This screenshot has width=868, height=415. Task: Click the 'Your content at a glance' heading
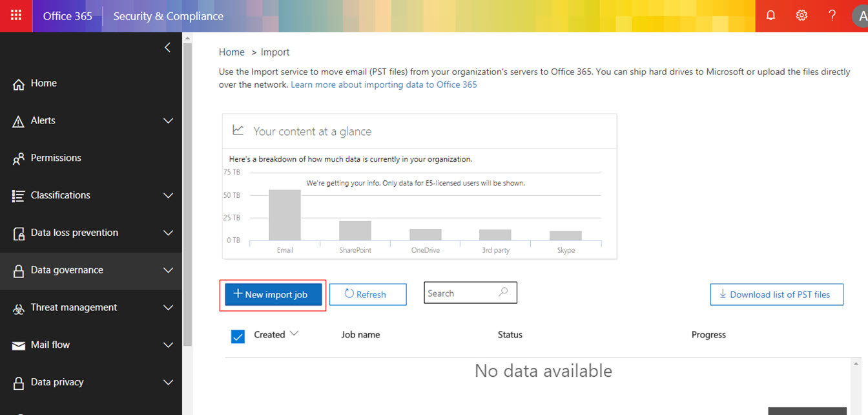313,131
